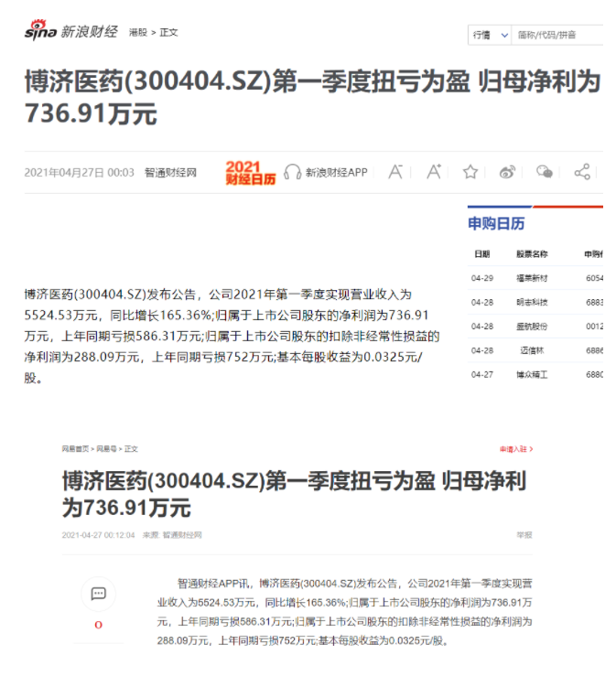Click the Sina Finance logo
The height and width of the screenshot is (676, 616).
tap(70, 32)
